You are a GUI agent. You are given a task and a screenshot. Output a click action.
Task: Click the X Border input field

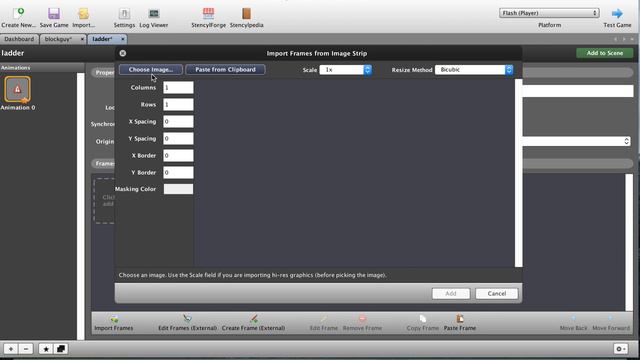pos(178,156)
